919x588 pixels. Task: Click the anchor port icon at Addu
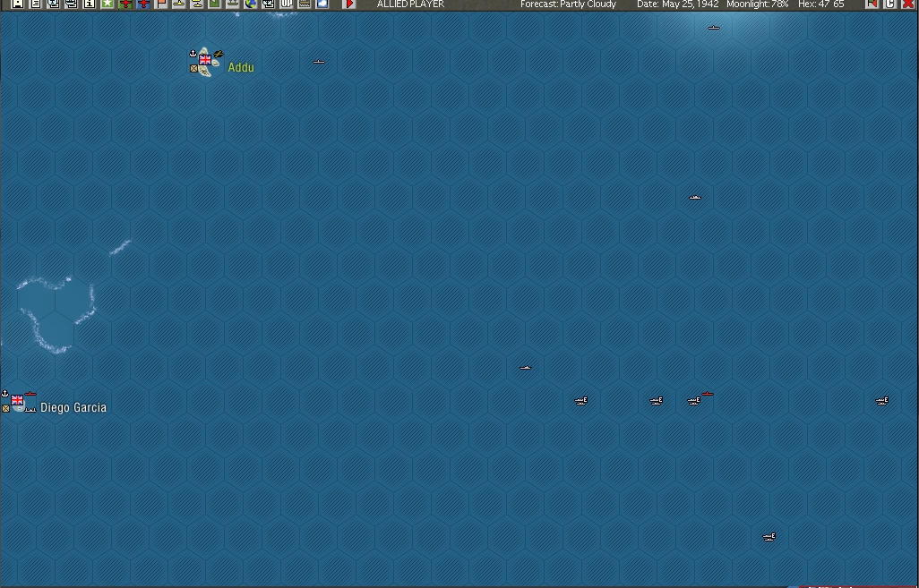193,54
